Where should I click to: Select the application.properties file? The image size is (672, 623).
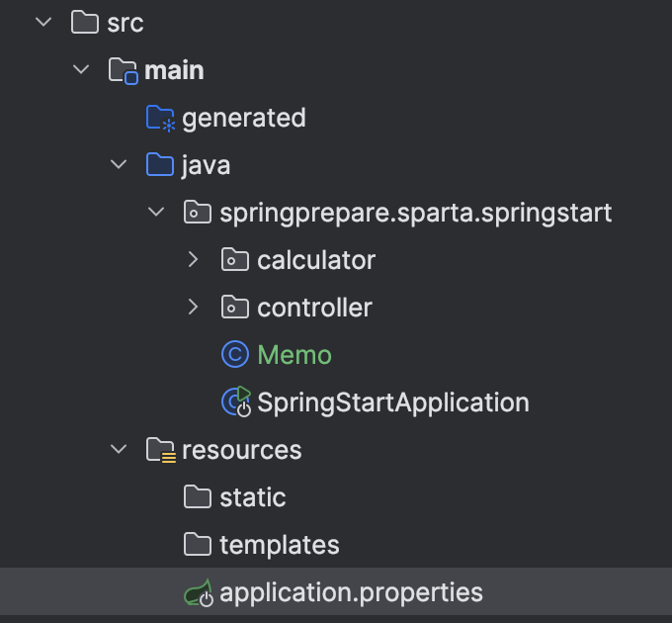[x=351, y=593]
